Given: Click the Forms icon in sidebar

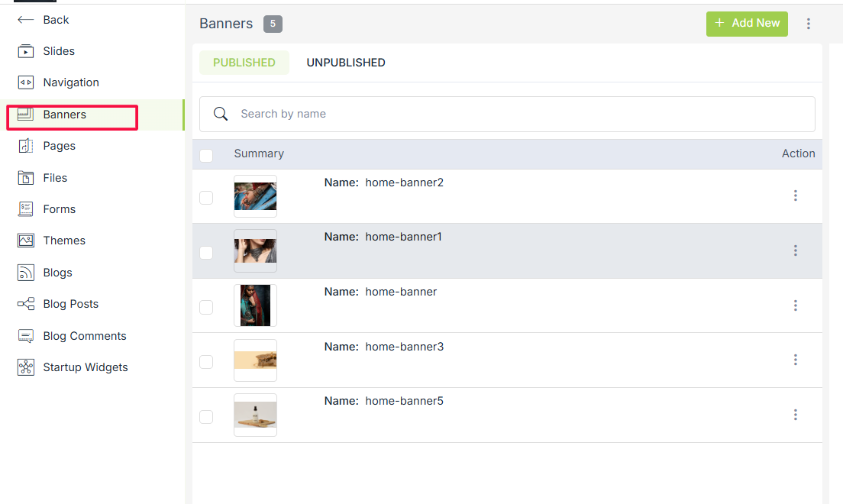Looking at the screenshot, I should (x=26, y=209).
